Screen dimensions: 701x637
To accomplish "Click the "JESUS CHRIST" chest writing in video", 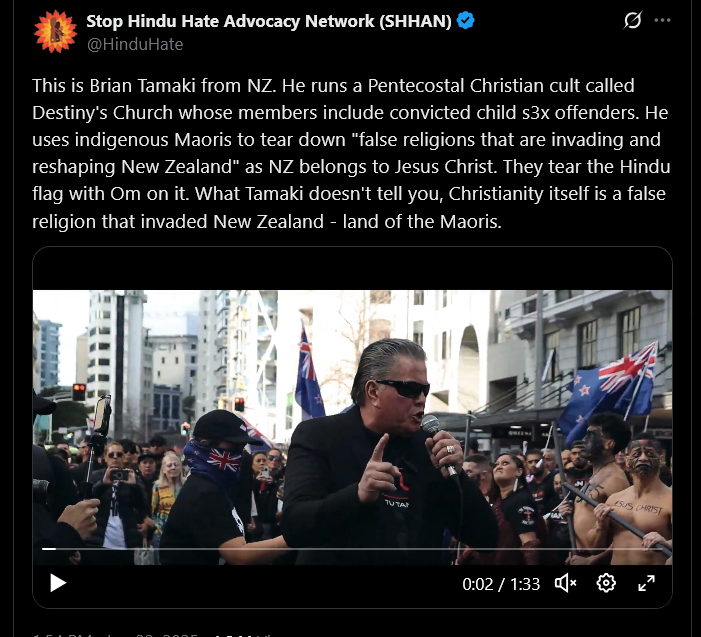I will (638, 506).
